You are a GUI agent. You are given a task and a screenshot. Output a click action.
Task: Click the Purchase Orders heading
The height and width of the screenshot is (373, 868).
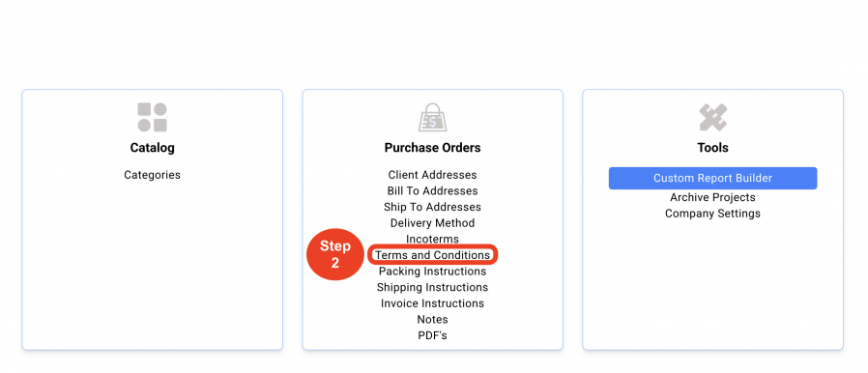point(432,148)
